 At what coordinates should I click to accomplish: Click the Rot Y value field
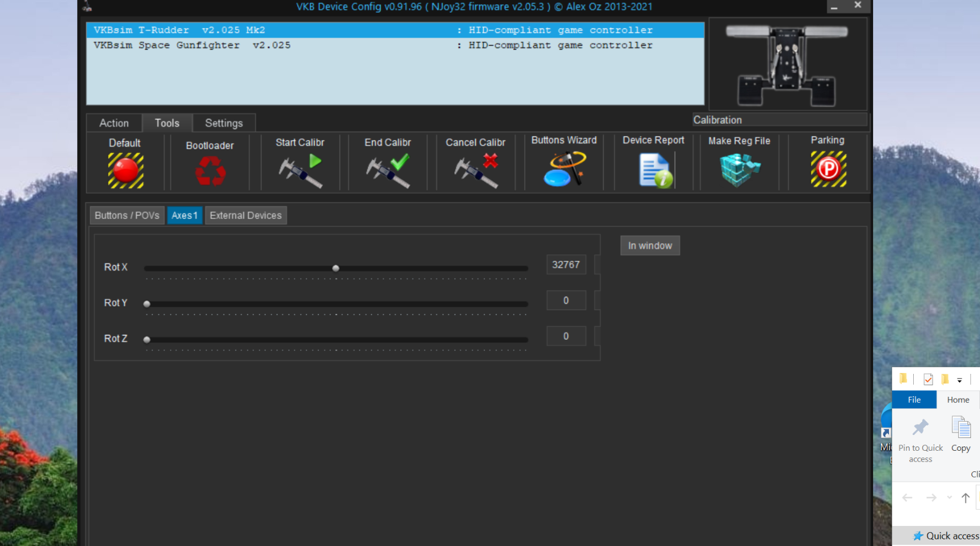coord(566,300)
